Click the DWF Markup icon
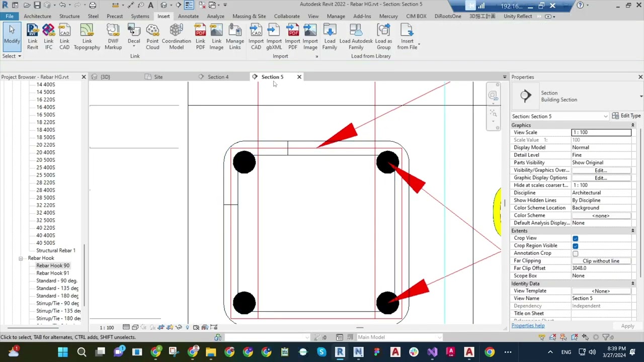The width and height of the screenshot is (644, 362). [x=113, y=37]
